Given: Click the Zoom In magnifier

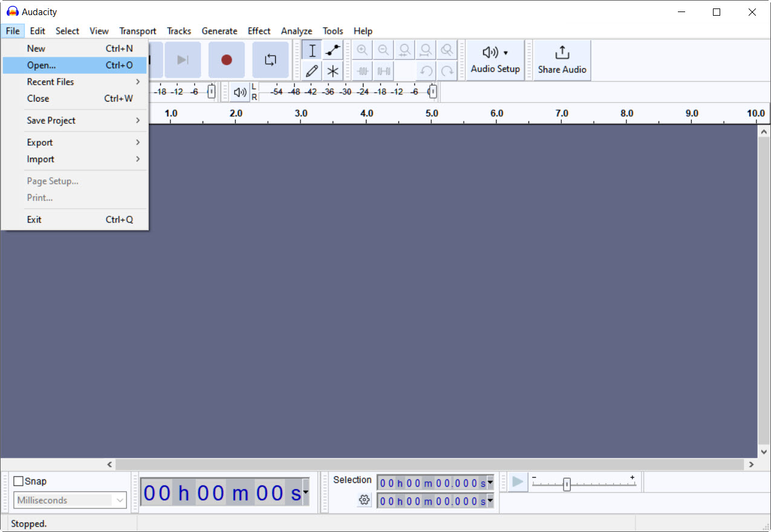Looking at the screenshot, I should click(362, 50).
